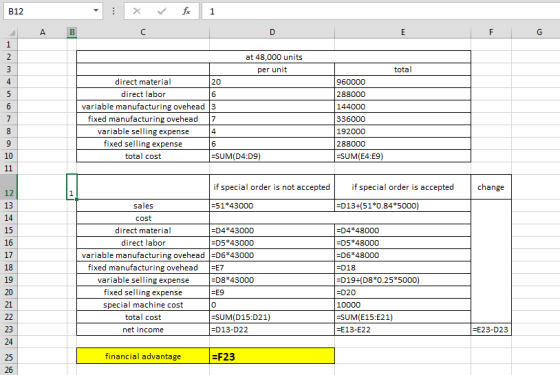
Task: Click cell D20 with formula =E9
Action: pyautogui.click(x=272, y=292)
